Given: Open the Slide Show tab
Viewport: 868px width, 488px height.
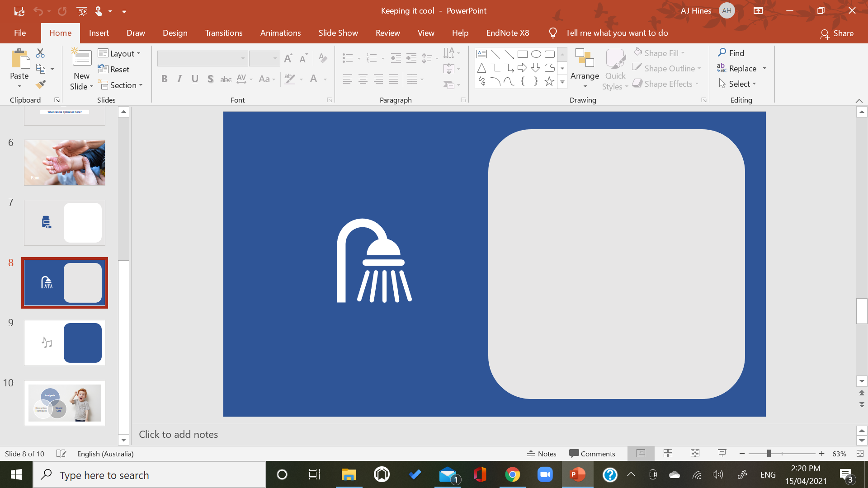Looking at the screenshot, I should (x=338, y=33).
